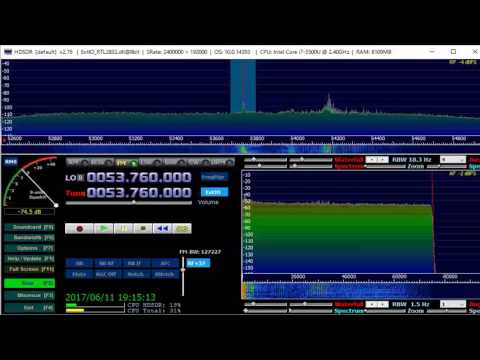Click the blue AF waterfall display

click(361, 290)
